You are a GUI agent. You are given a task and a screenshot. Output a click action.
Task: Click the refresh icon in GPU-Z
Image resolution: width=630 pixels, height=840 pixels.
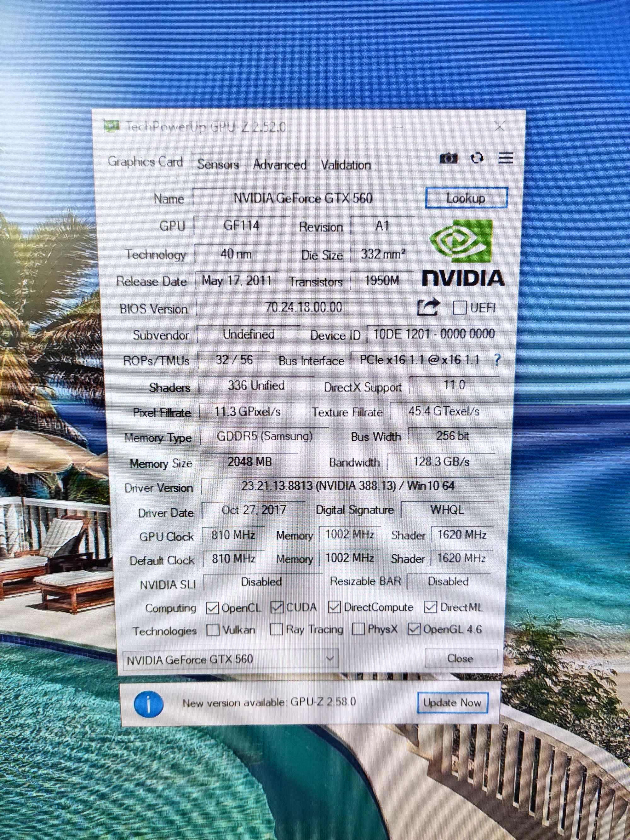[477, 157]
